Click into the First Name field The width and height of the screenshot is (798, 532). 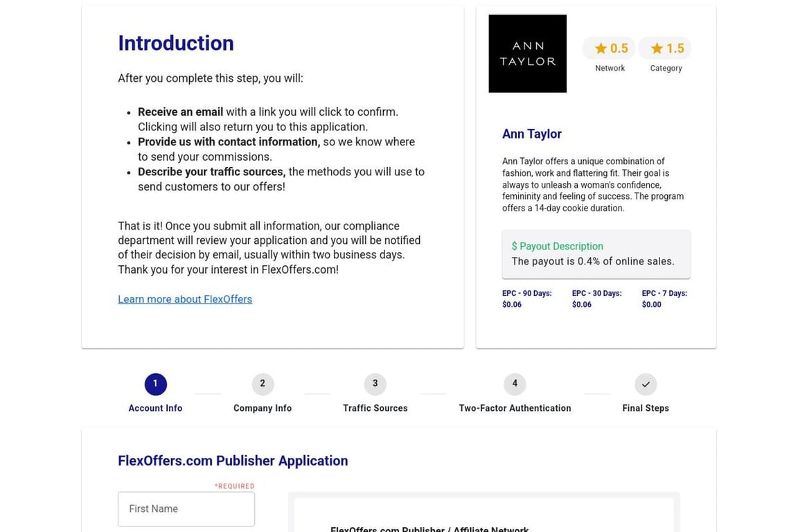pyautogui.click(x=186, y=509)
